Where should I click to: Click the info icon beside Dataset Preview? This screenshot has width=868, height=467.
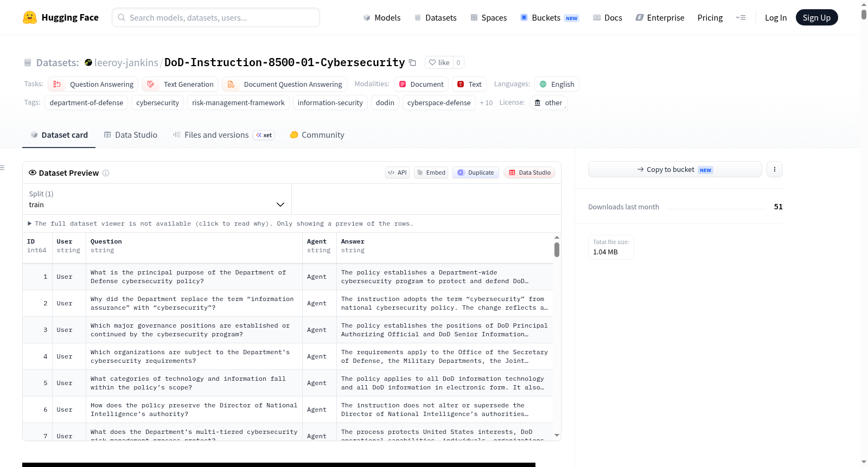click(x=106, y=173)
